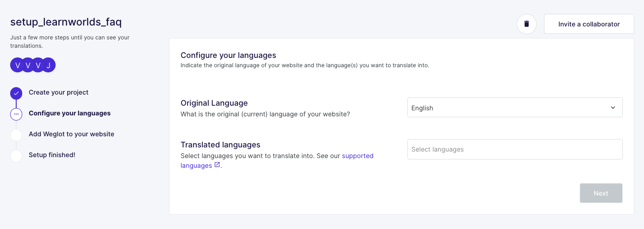644x229 pixels.
Task: Expand the Original Language chevron arrow
Action: click(x=613, y=108)
